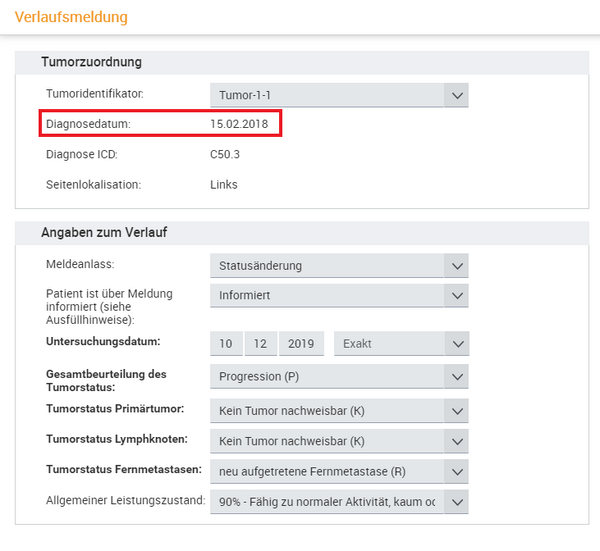Expand the patient 'Informiert' dropdown
This screenshot has width=600, height=551.
pos(339,296)
